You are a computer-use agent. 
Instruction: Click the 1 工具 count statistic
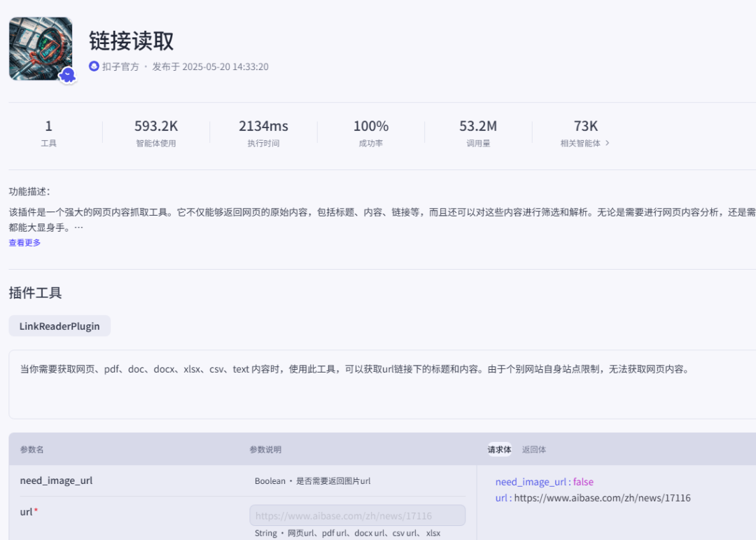click(48, 126)
